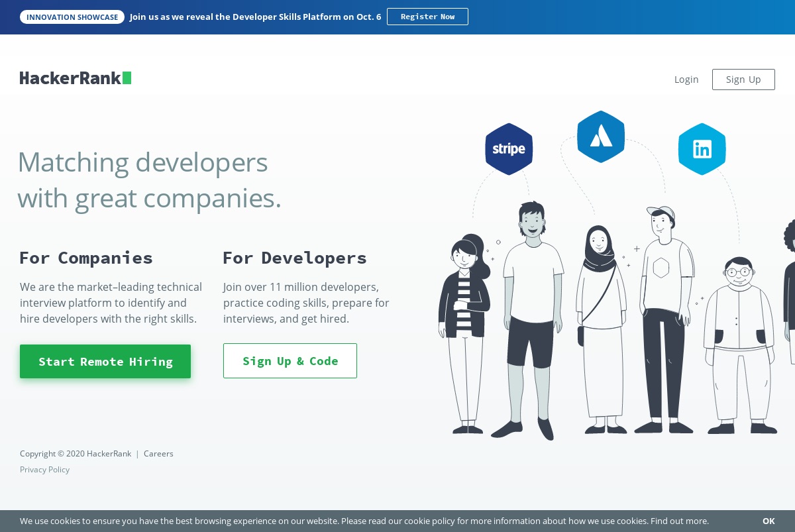Dismiss the cookie notice with OK
The height and width of the screenshot is (532, 795).
coord(768,521)
